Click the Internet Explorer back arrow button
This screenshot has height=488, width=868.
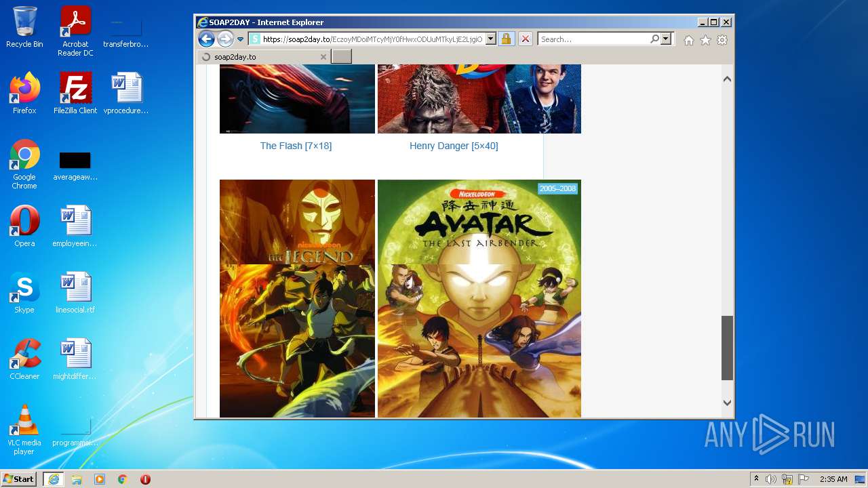206,39
